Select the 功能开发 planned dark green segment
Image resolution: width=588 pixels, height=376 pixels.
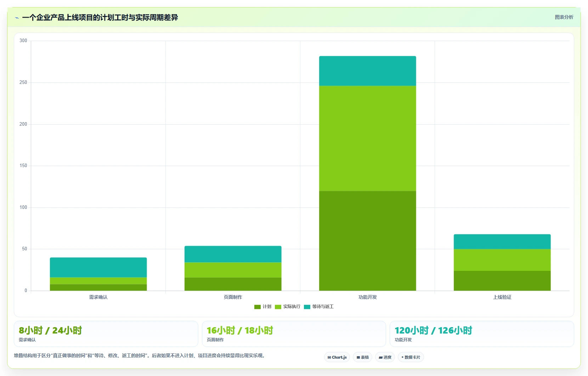tap(368, 241)
